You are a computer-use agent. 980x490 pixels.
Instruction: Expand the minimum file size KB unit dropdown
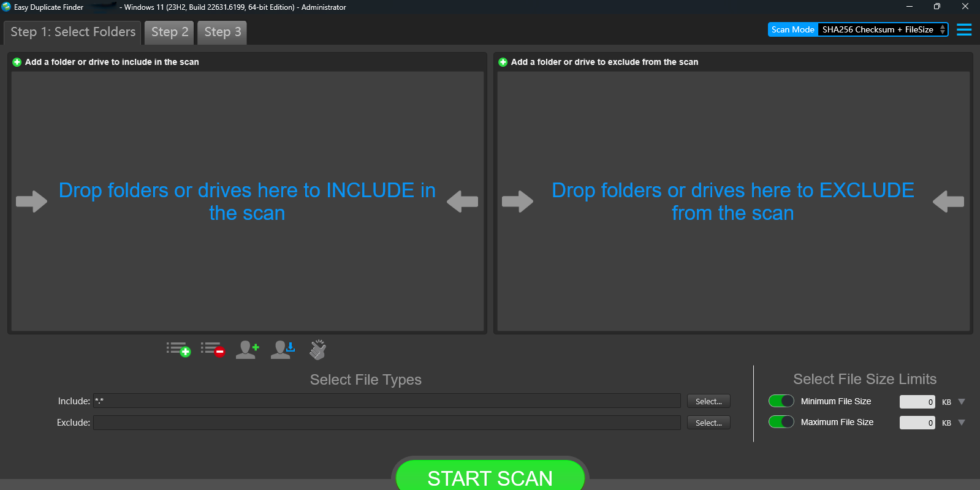tap(962, 402)
